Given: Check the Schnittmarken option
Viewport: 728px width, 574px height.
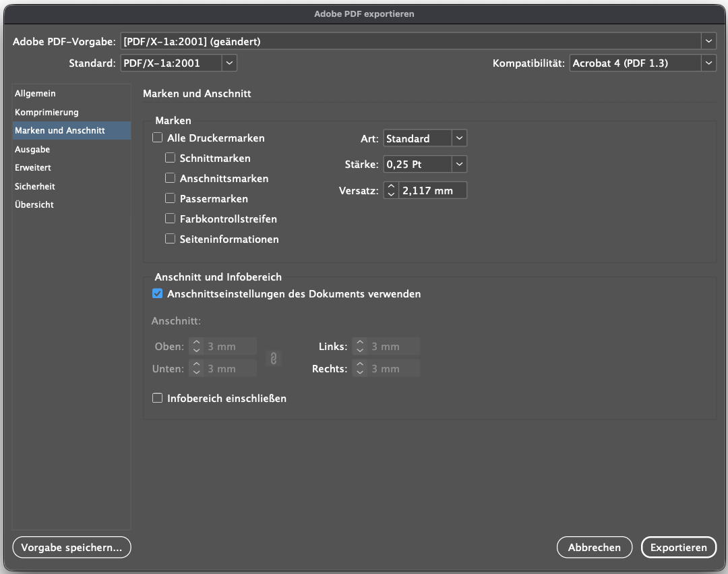Looking at the screenshot, I should [x=170, y=157].
